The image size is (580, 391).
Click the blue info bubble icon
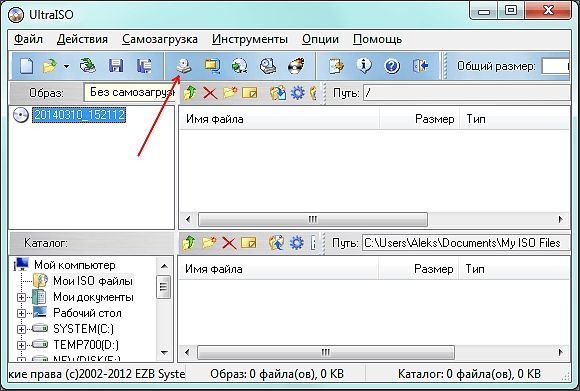(364, 66)
